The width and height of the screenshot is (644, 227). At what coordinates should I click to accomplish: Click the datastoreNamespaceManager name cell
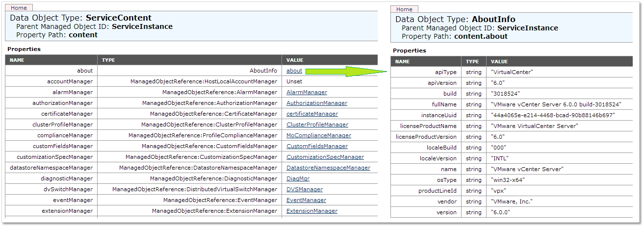pos(51,168)
